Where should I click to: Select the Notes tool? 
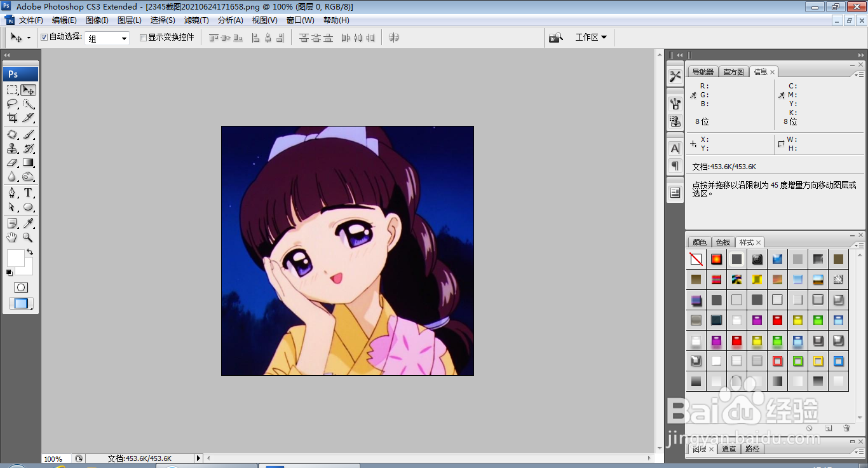pos(12,223)
